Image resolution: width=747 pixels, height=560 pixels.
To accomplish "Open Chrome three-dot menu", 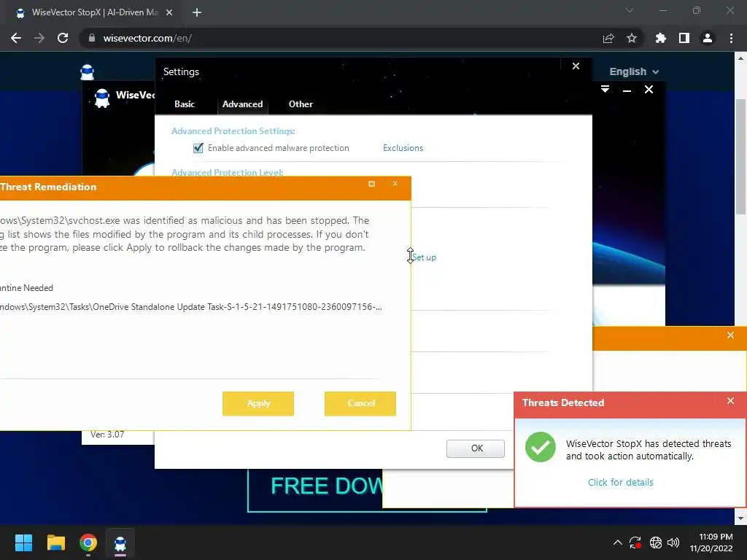I will tap(731, 38).
